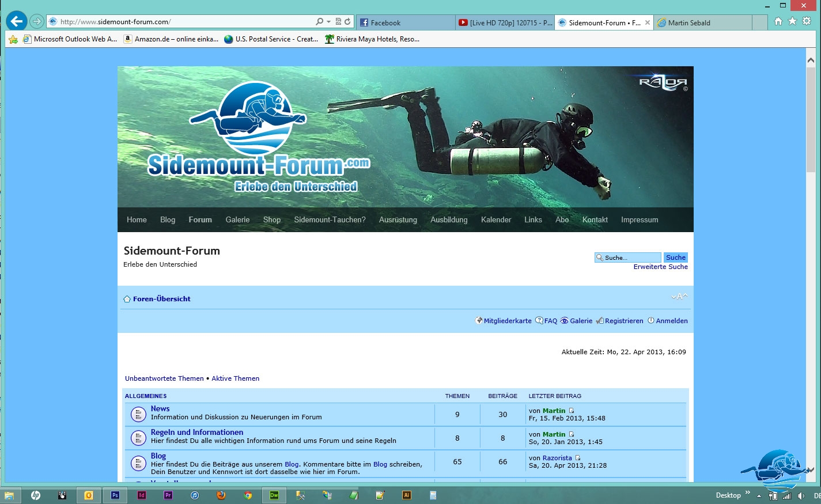
Task: Show hidden system tray icons
Action: (759, 496)
